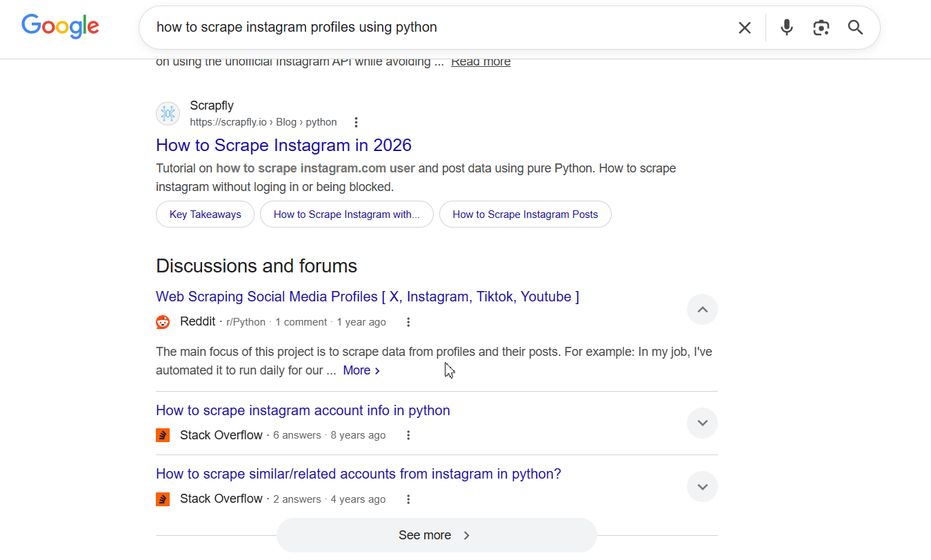Click the '4 years ago' timestamp
Image resolution: width=931 pixels, height=560 pixels.
[358, 499]
